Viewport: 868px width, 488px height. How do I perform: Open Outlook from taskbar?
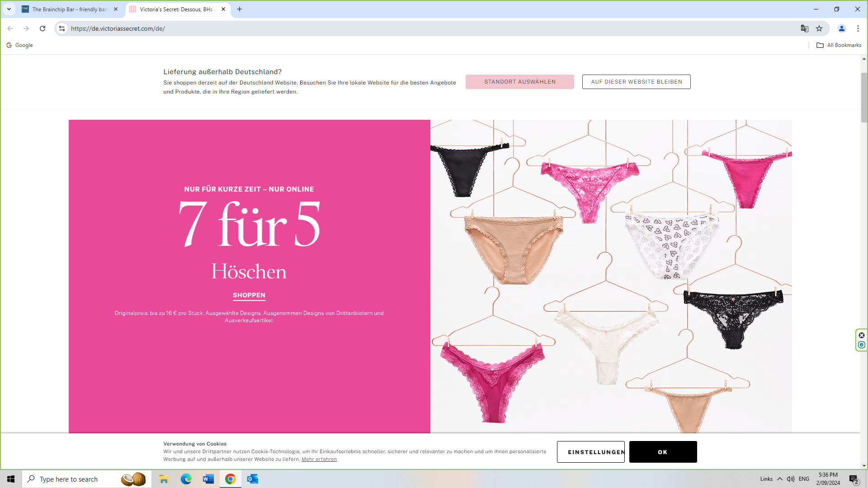[252, 479]
